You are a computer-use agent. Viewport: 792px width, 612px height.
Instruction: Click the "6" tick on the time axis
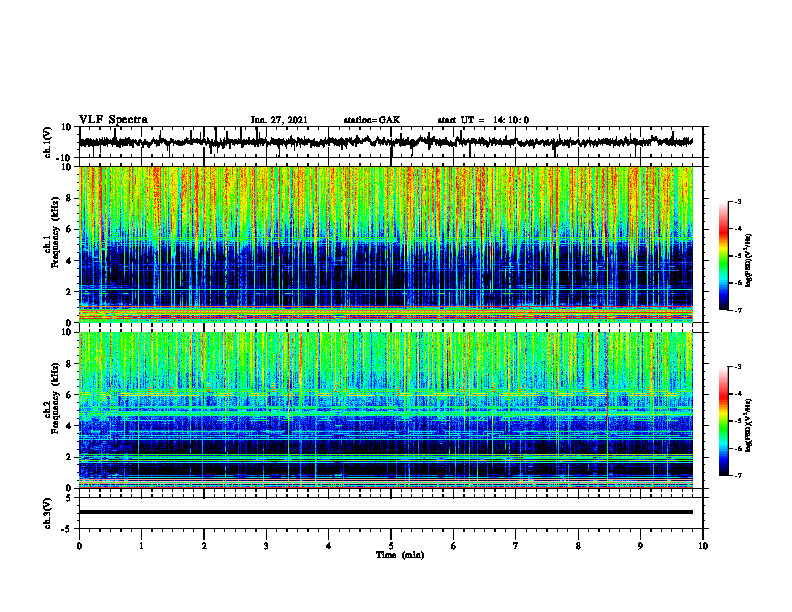pyautogui.click(x=454, y=546)
